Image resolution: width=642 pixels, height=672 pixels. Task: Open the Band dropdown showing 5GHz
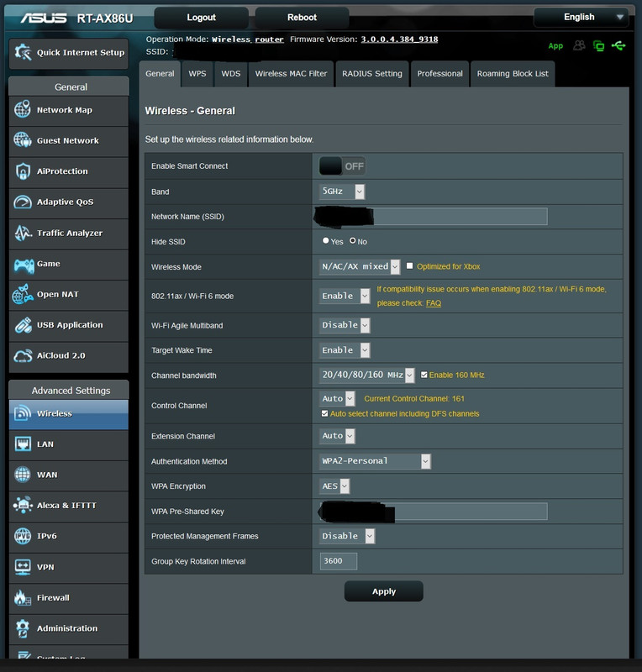click(342, 192)
